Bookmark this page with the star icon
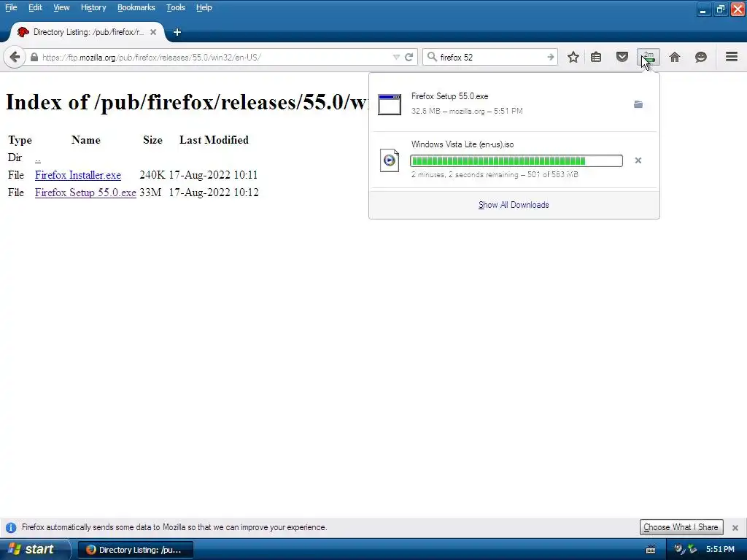Viewport: 747px width, 560px height. click(x=573, y=57)
